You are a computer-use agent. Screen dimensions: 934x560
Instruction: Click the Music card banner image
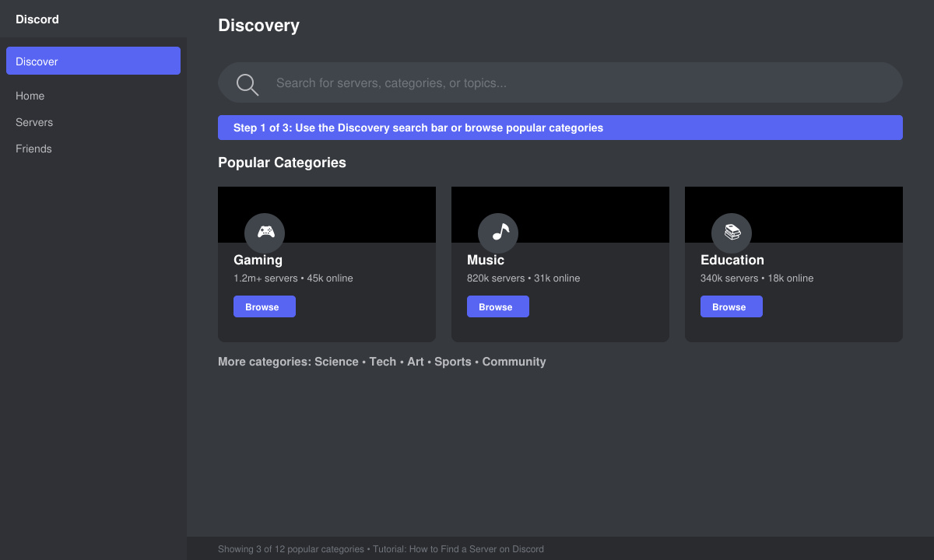pyautogui.click(x=560, y=215)
